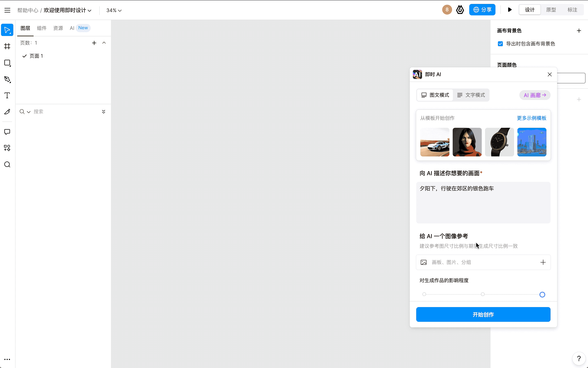Open the comment tool
The image size is (588, 368).
tap(7, 132)
